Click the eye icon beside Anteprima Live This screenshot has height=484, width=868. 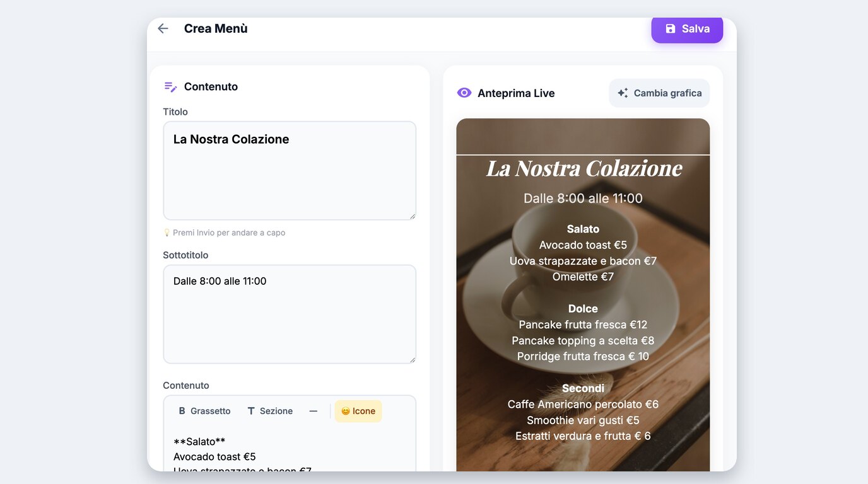[x=464, y=93]
